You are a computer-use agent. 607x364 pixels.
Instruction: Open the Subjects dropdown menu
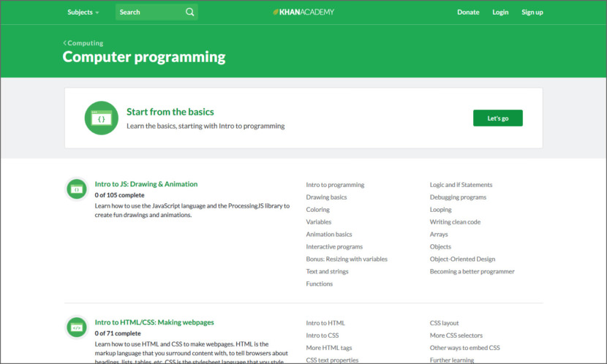[83, 12]
